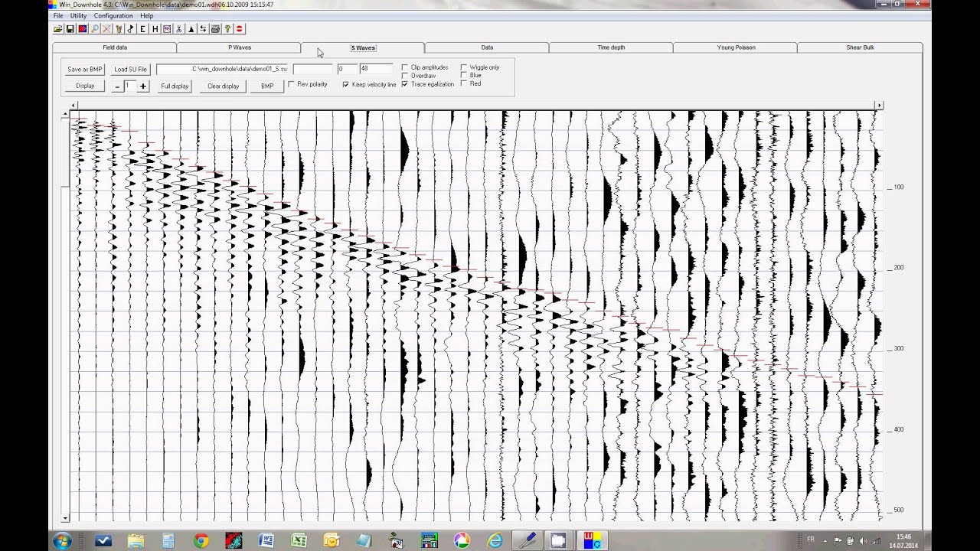Screen dimensions: 980x551
Task: Switch to the Data tab
Action: [x=487, y=47]
